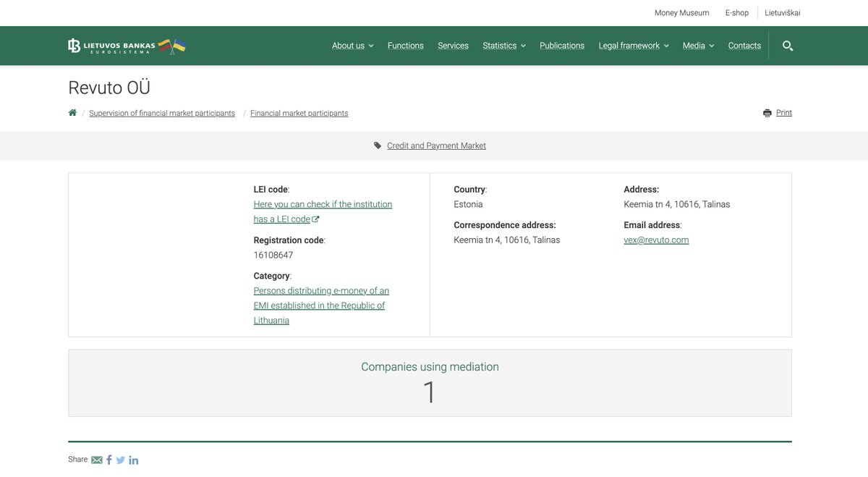This screenshot has width=868, height=477.
Task: Share on Twitter icon
Action: pos(121,460)
